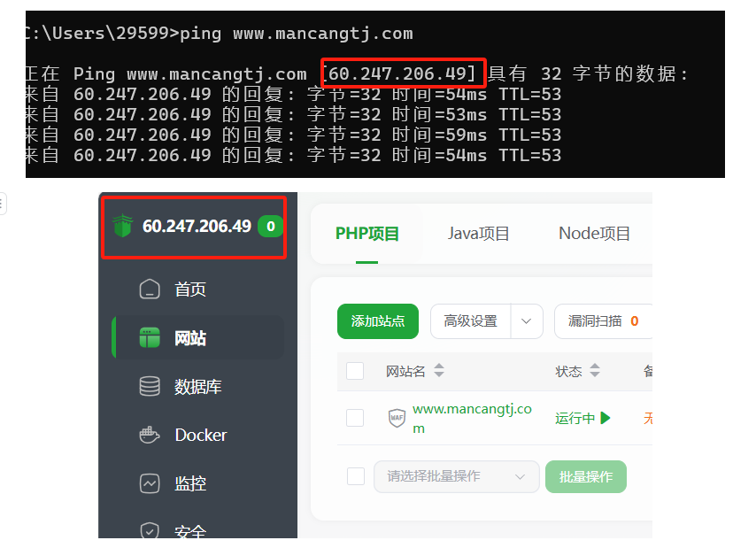Open the Security shield icon in sidebar
The height and width of the screenshot is (548, 756).
[x=150, y=530]
